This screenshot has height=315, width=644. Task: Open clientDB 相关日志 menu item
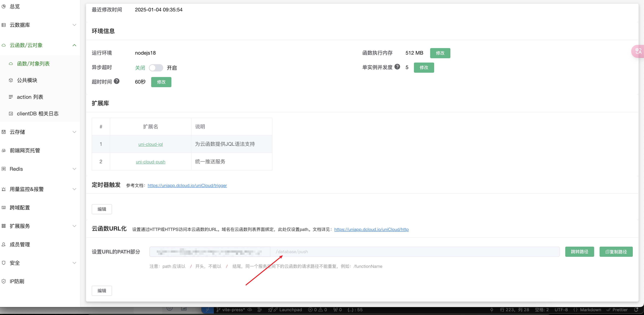pyautogui.click(x=40, y=114)
